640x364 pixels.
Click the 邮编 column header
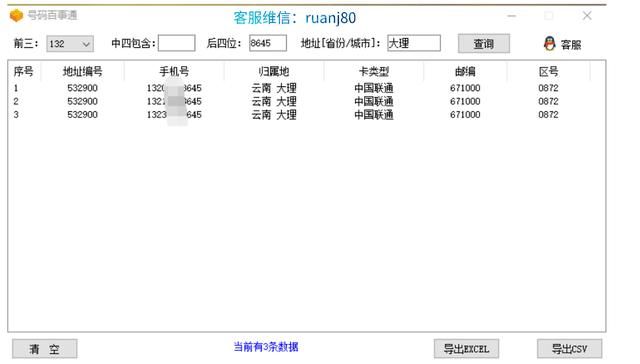465,71
